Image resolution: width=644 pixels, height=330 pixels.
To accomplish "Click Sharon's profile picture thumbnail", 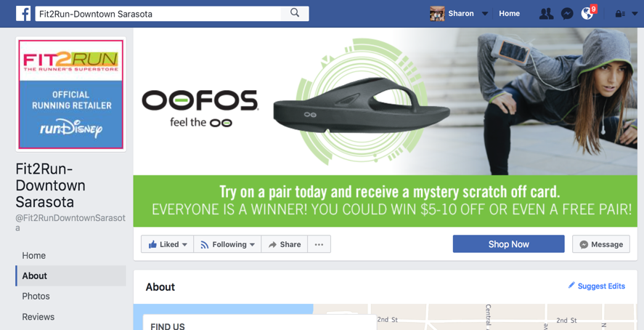I will point(437,14).
